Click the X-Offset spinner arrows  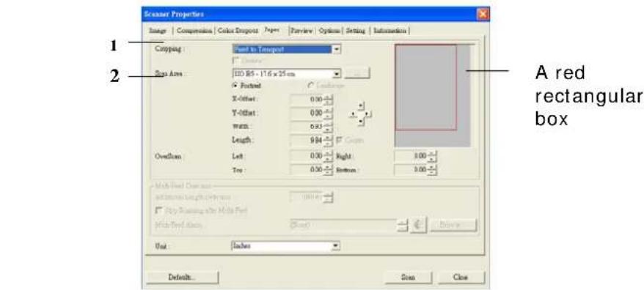tap(328, 100)
